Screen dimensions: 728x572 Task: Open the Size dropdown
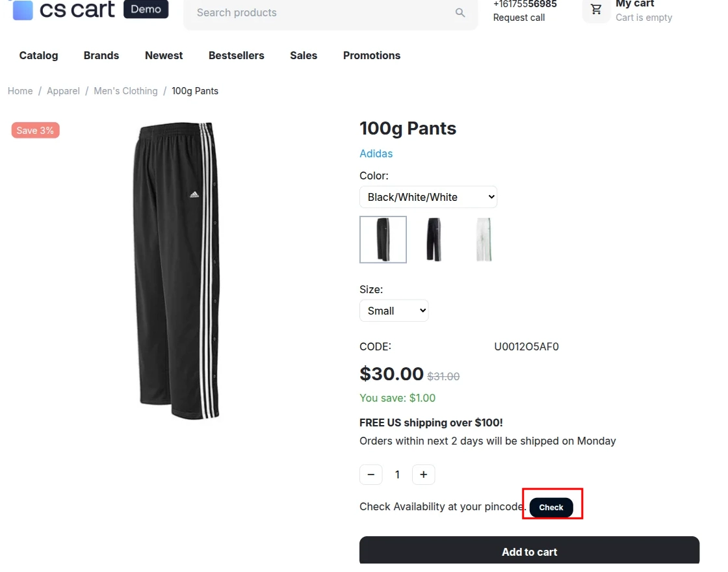point(393,310)
